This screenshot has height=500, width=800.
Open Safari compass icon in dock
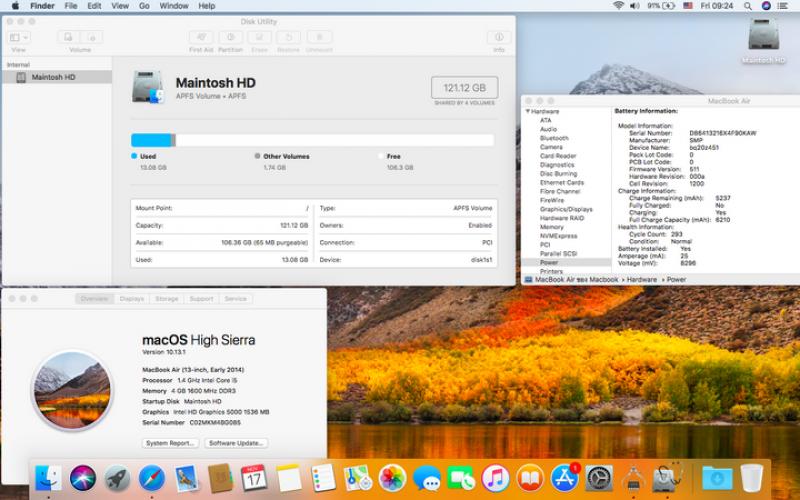(152, 479)
